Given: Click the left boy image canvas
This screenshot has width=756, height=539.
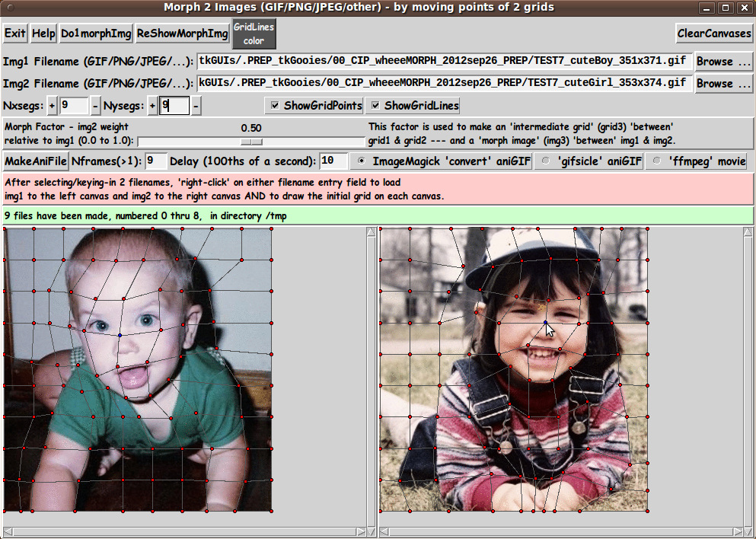Looking at the screenshot, I should click(138, 369).
